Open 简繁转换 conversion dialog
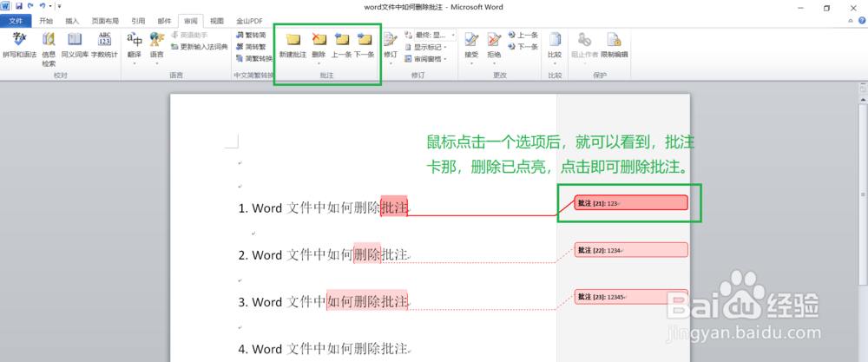The width and height of the screenshot is (868, 362). tap(253, 58)
